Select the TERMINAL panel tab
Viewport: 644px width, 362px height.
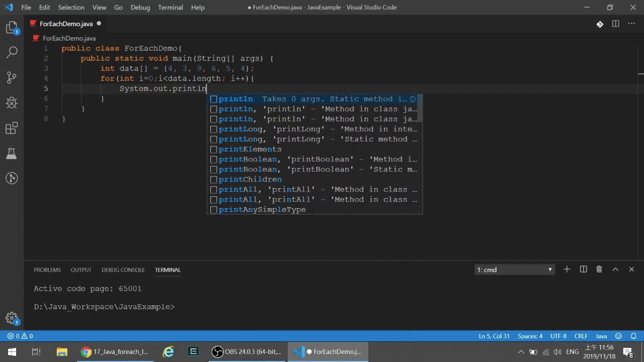(168, 270)
